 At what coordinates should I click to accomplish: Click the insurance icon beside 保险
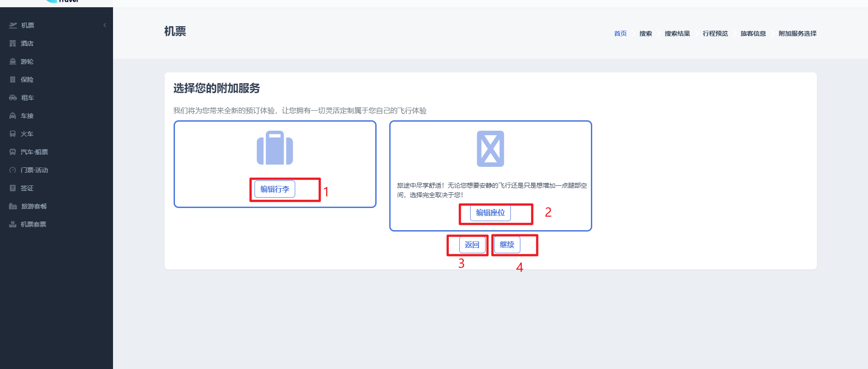point(13,80)
